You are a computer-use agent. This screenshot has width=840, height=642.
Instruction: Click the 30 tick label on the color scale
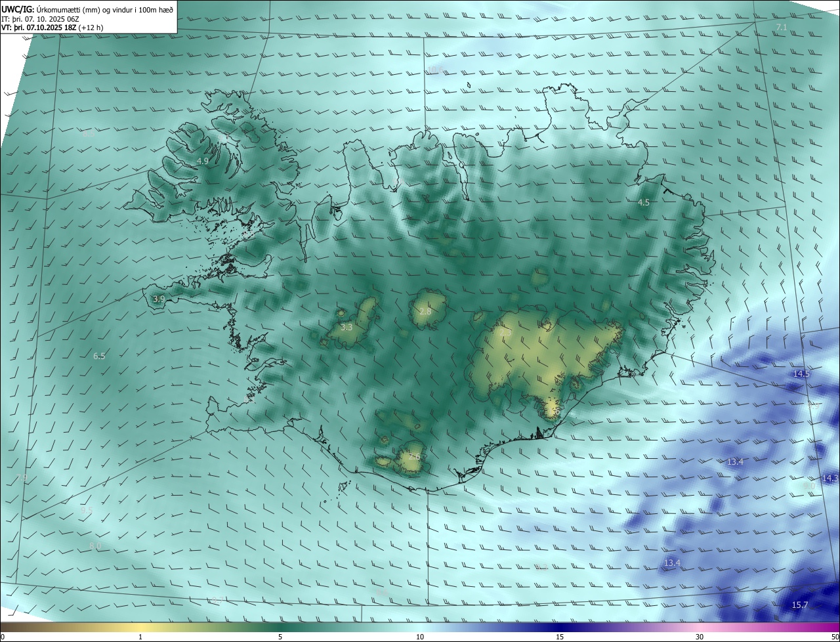(x=700, y=637)
